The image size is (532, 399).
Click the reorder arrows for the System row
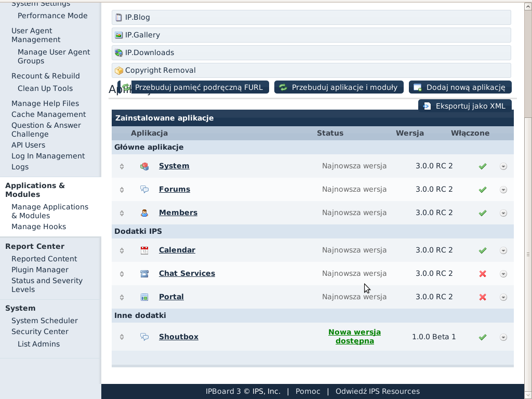122,166
